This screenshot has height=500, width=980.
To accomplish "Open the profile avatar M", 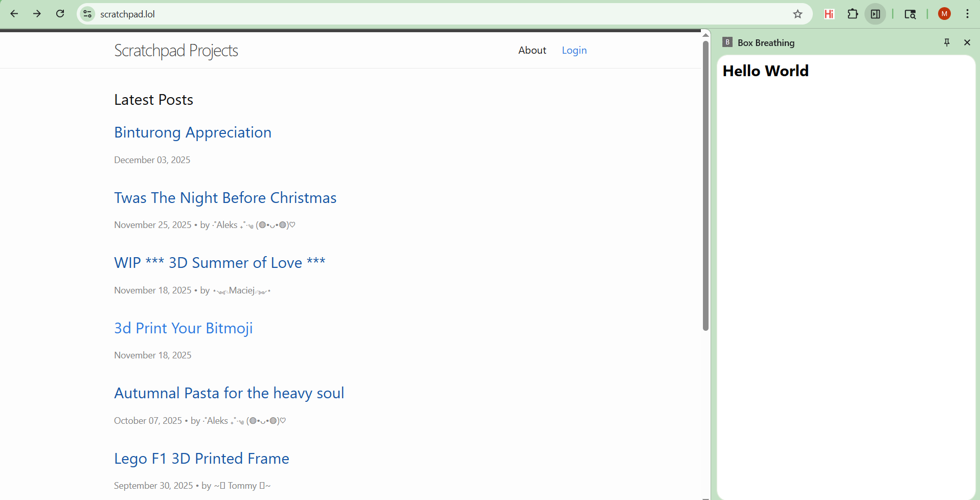I will tap(944, 14).
